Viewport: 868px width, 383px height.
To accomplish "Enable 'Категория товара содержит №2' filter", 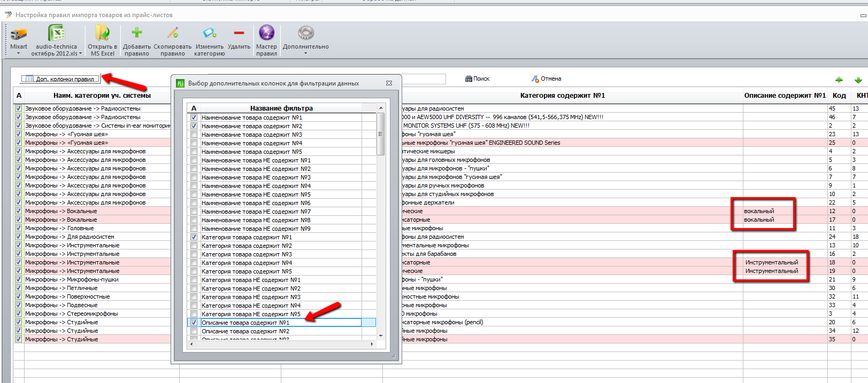I will (x=194, y=246).
